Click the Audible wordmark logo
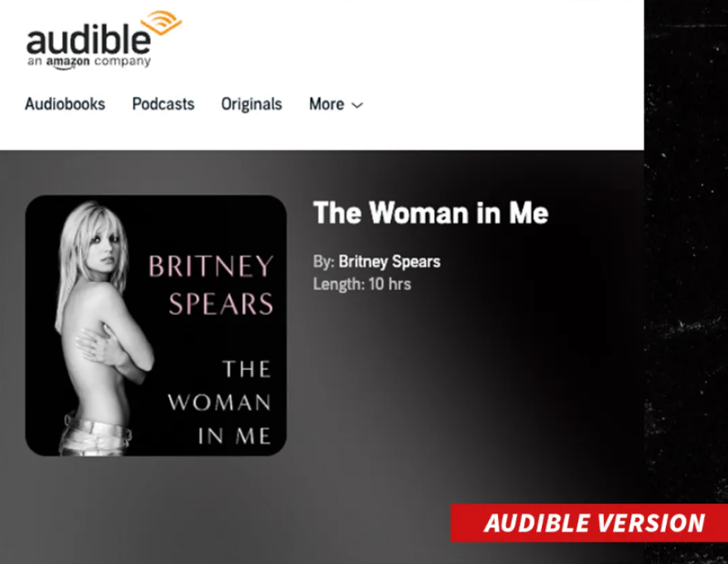Viewport: 728px width, 564px height. point(89,40)
